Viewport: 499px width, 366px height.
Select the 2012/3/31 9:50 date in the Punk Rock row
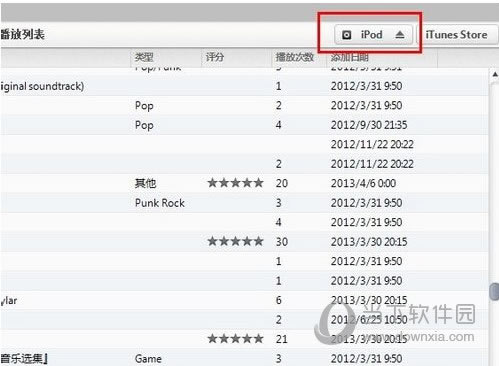pos(366,203)
